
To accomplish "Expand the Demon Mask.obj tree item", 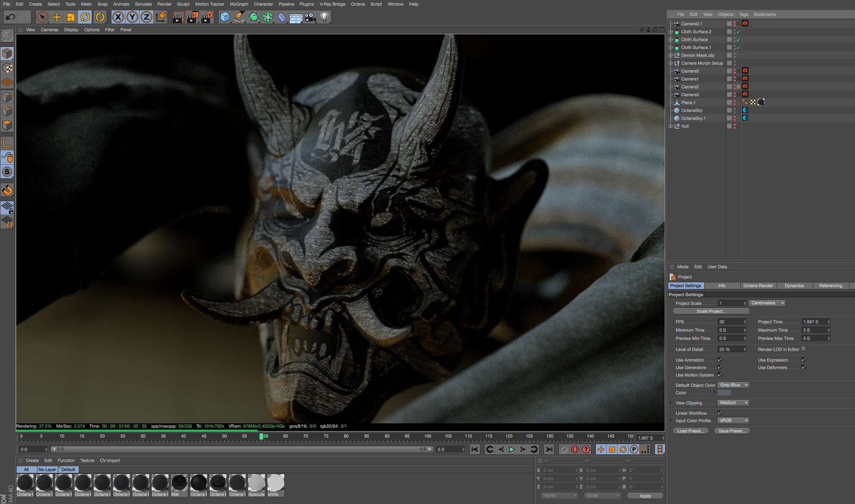I will (x=671, y=55).
